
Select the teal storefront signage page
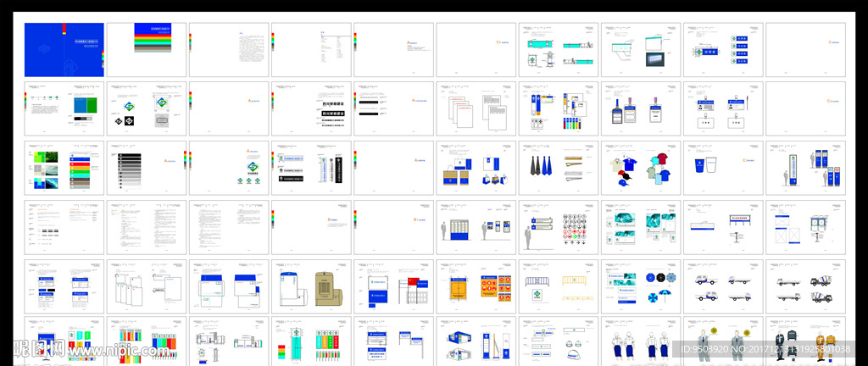[x=559, y=50]
